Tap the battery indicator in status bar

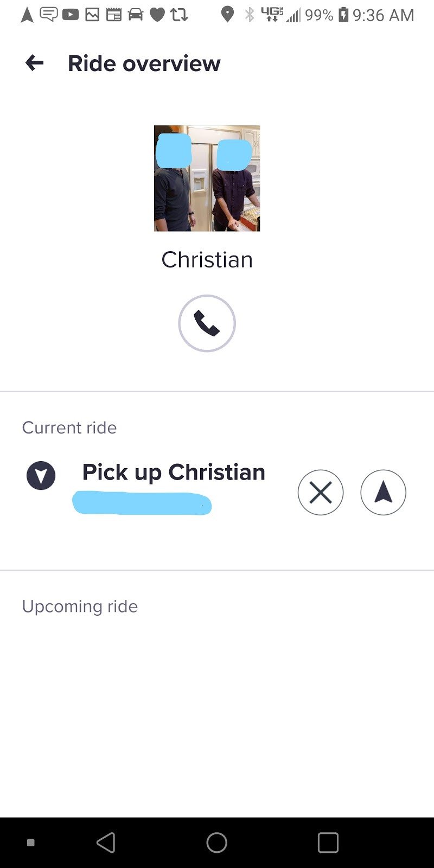pos(343,15)
